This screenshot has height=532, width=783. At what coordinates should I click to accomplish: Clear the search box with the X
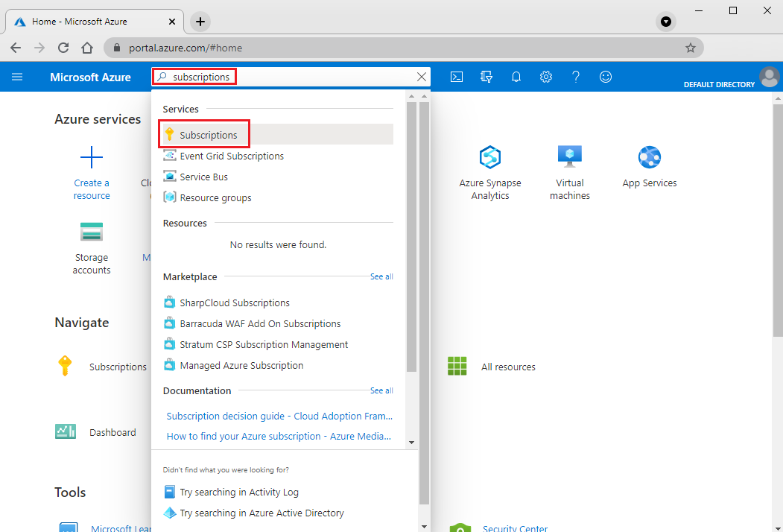click(422, 77)
